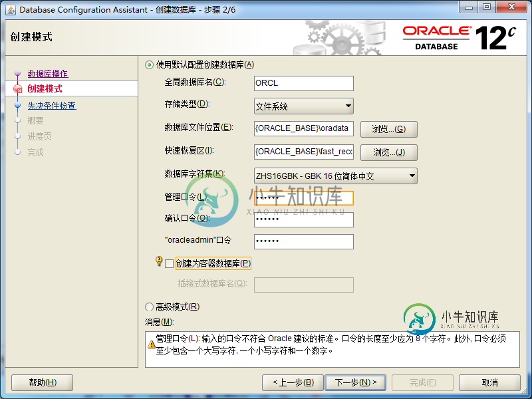532x399 pixels.
Task: Select 创建模式 step in sidebar
Action: [x=45, y=89]
